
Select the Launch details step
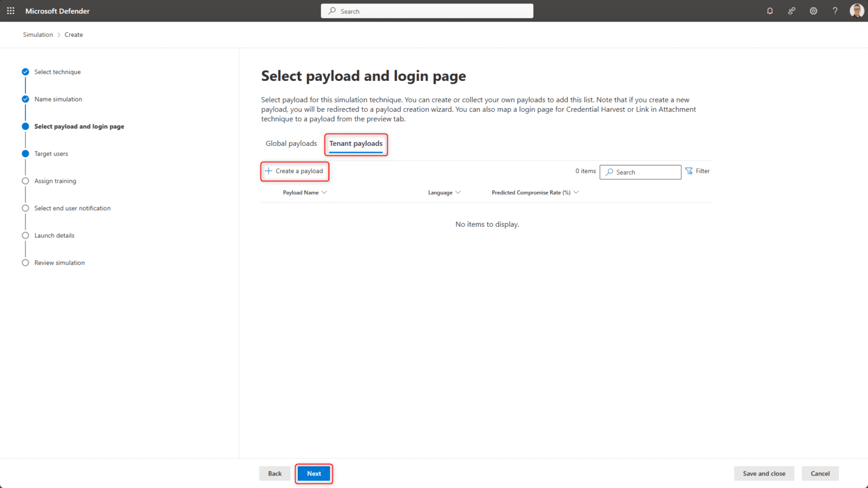tap(54, 235)
